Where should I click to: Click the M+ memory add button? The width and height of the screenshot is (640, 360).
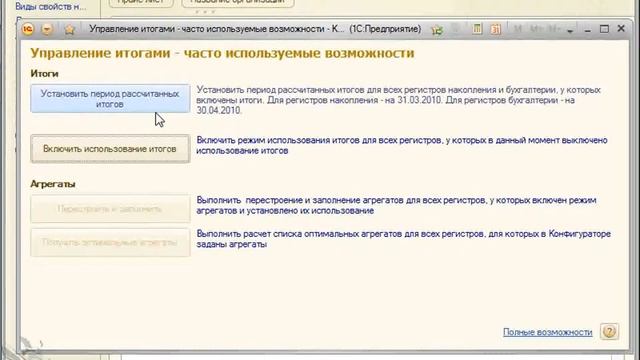click(536, 29)
